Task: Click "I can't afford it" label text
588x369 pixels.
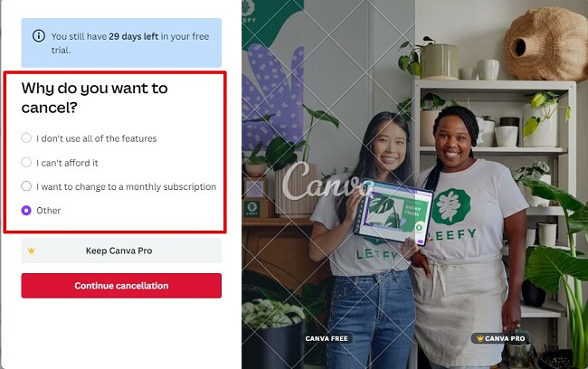Action: point(67,163)
